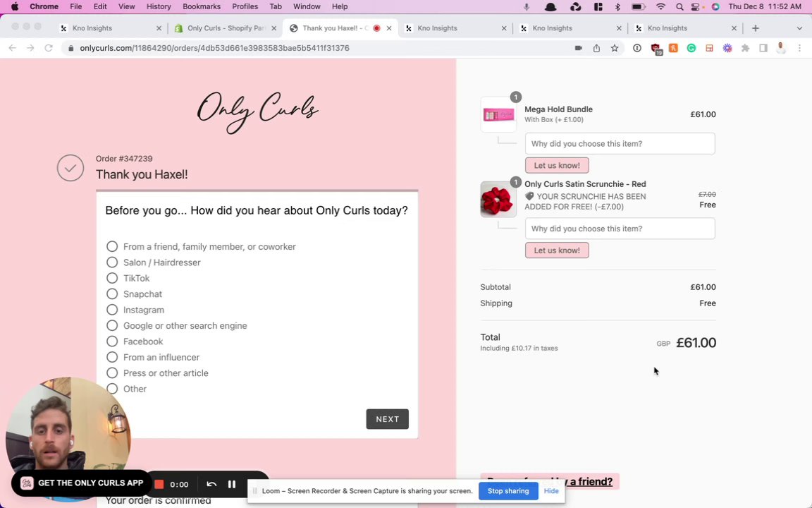The image size is (812, 508).
Task: Bookmark this page with star icon
Action: [x=615, y=48]
